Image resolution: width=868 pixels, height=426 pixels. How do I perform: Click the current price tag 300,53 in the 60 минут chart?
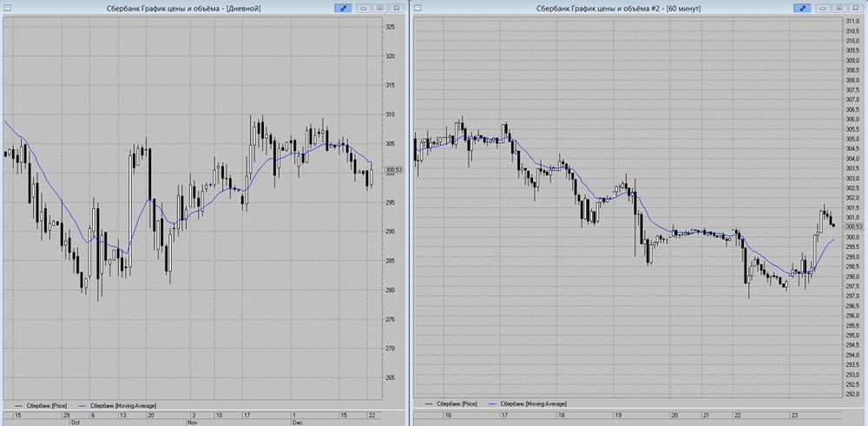(x=854, y=226)
